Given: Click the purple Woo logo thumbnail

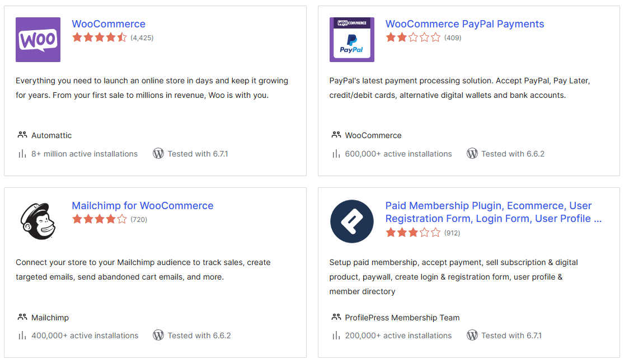Looking at the screenshot, I should [38, 40].
